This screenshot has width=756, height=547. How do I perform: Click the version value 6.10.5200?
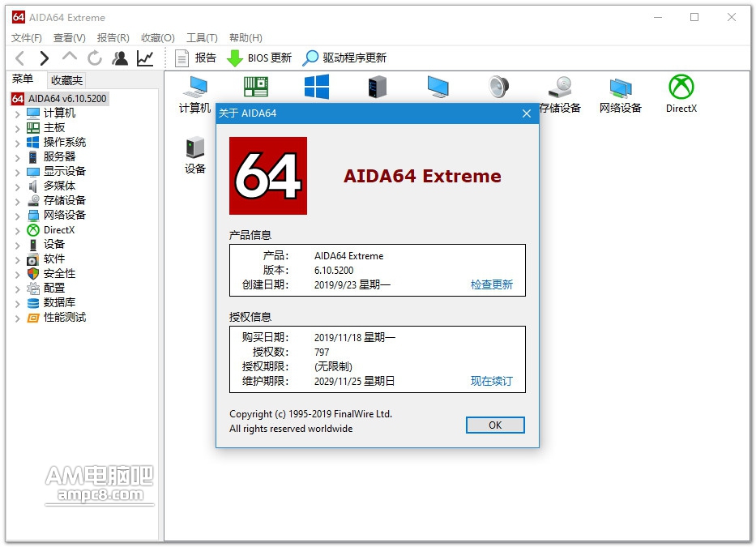point(334,270)
